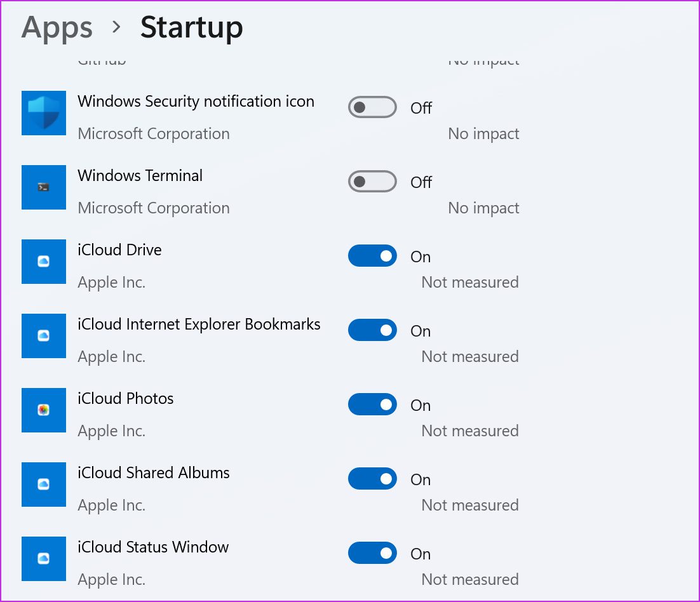Click the Windows Security shield icon

44,113
